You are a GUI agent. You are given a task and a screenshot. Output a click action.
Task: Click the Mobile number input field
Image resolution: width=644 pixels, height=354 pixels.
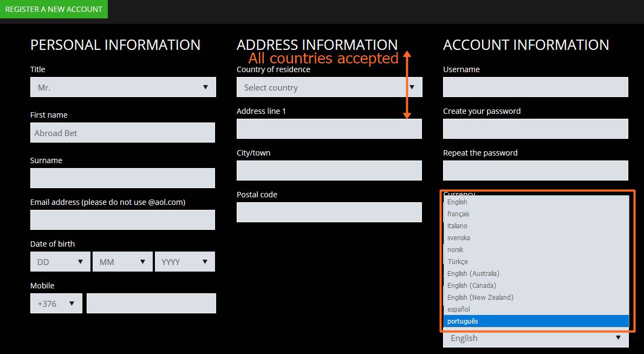tap(151, 304)
